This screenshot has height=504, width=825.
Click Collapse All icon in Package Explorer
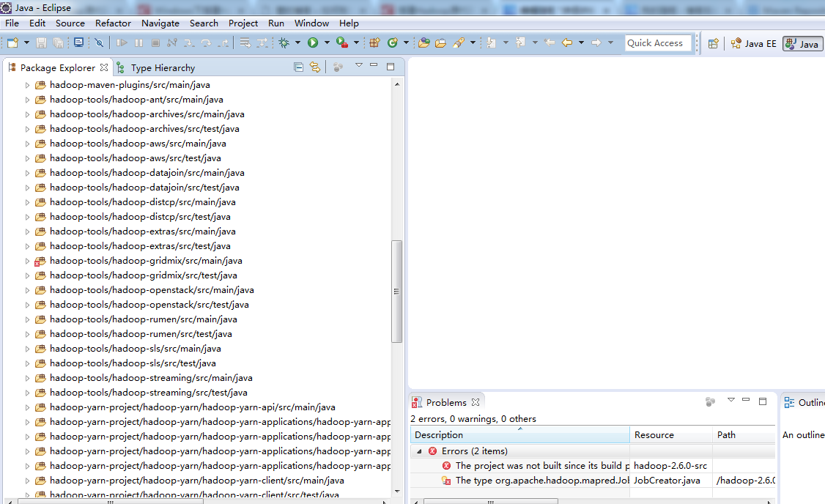[298, 67]
